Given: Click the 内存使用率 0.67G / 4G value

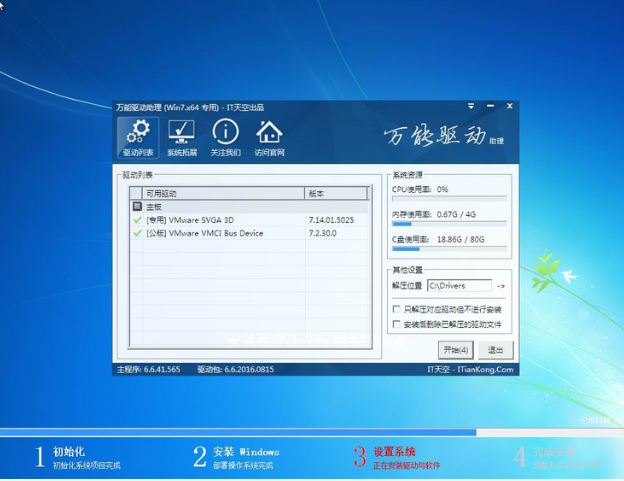Looking at the screenshot, I should pos(456,214).
